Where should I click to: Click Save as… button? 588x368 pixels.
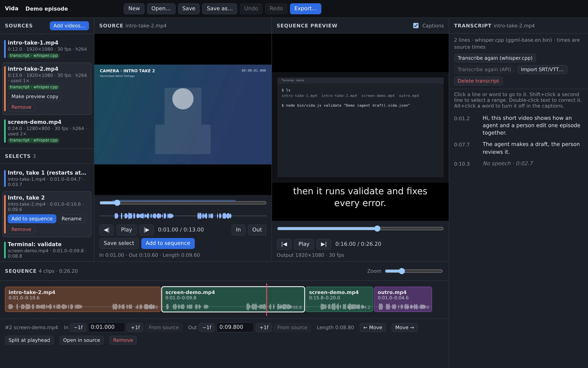(220, 9)
